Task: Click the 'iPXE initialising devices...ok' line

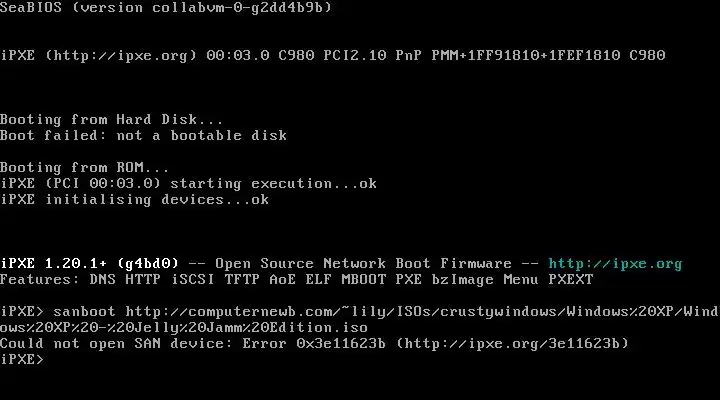Action: click(x=134, y=200)
